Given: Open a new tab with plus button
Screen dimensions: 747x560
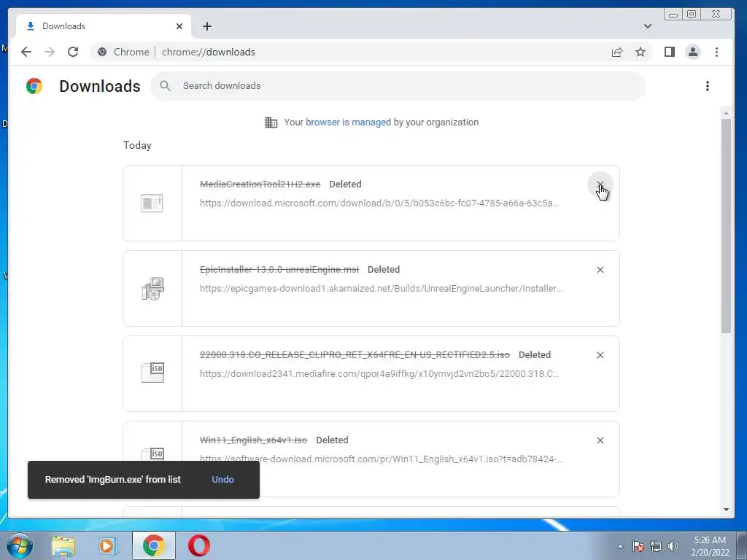Looking at the screenshot, I should pos(206,26).
